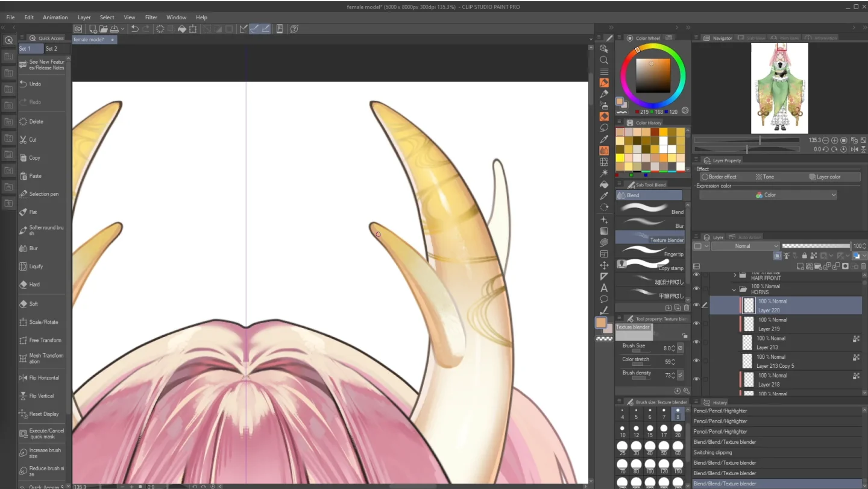
Task: Create new raster layer icon
Action: point(800,266)
